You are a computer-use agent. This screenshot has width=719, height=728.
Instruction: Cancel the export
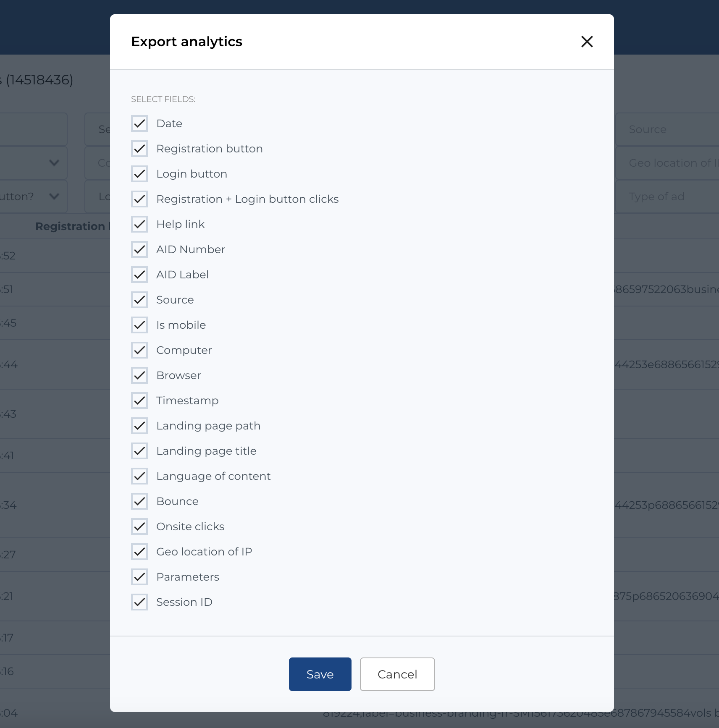[397, 674]
